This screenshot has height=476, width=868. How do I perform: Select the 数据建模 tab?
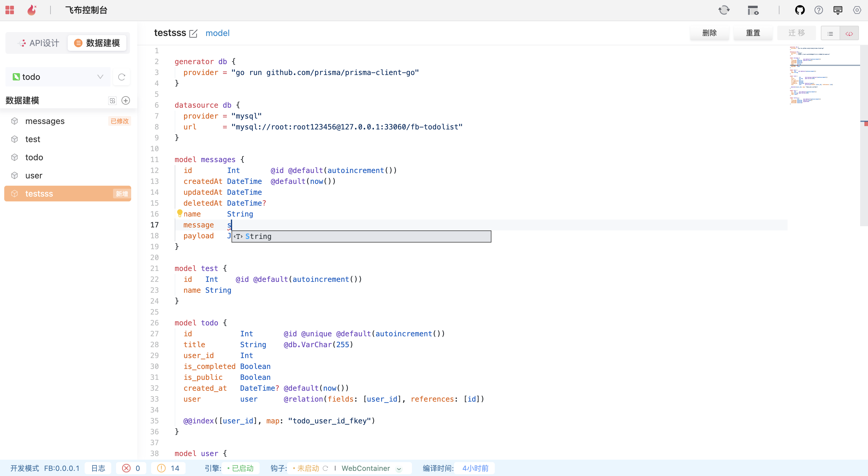pyautogui.click(x=97, y=43)
